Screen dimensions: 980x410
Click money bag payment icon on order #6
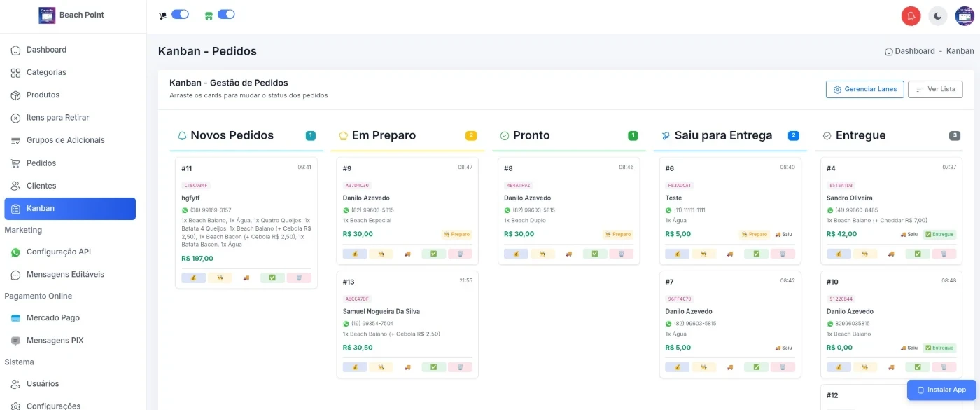pyautogui.click(x=677, y=254)
